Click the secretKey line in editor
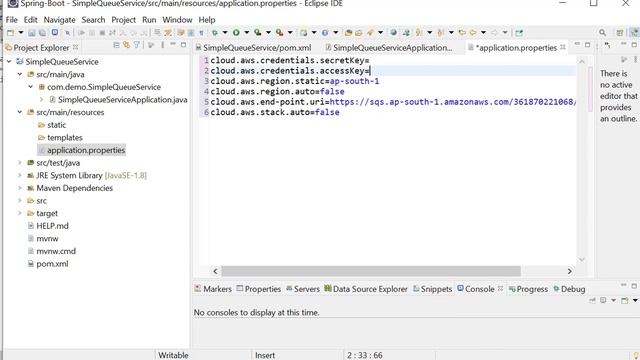This screenshot has width=640, height=360. [290, 60]
